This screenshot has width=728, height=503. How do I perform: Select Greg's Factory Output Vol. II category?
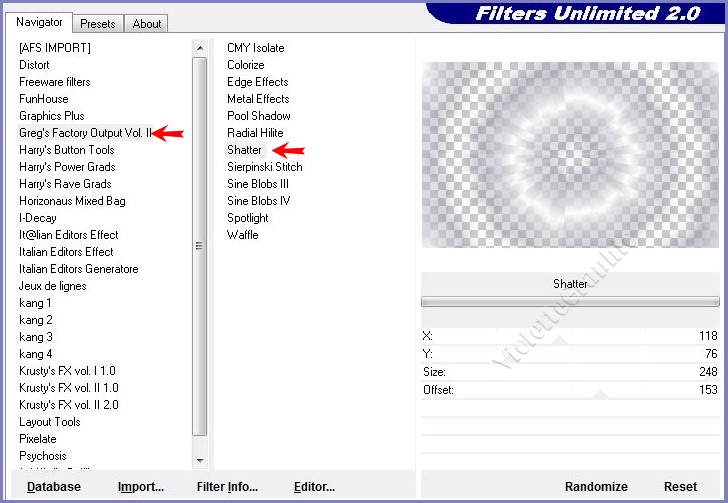[84, 133]
